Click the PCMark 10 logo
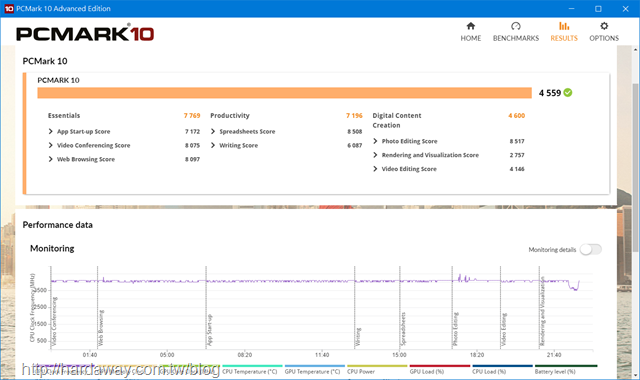Viewport: 640px width, 380px height. [x=85, y=34]
